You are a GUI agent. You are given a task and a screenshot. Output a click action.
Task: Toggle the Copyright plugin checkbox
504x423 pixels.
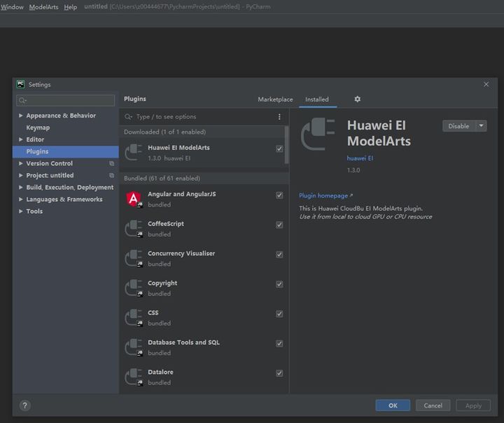279,284
